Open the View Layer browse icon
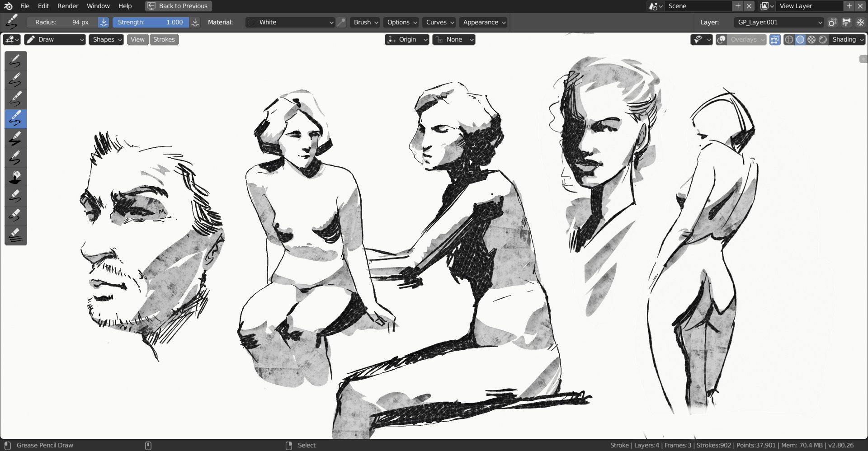 (767, 6)
